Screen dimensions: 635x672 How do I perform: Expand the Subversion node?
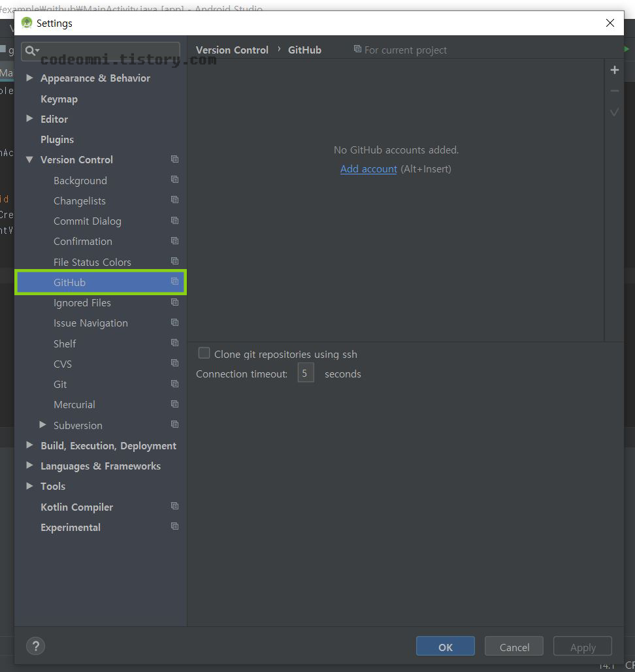[x=42, y=424]
